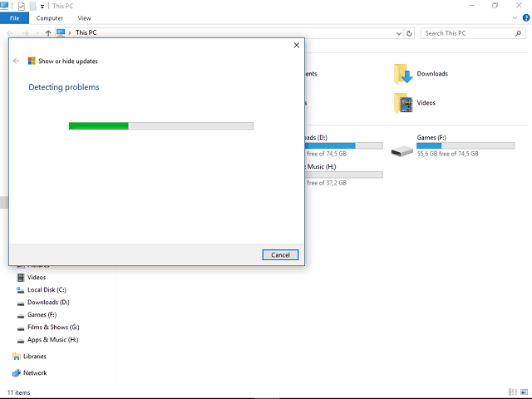Screen dimensions: 532x399
Task: Switch to details view in status bar
Action: pos(513,392)
